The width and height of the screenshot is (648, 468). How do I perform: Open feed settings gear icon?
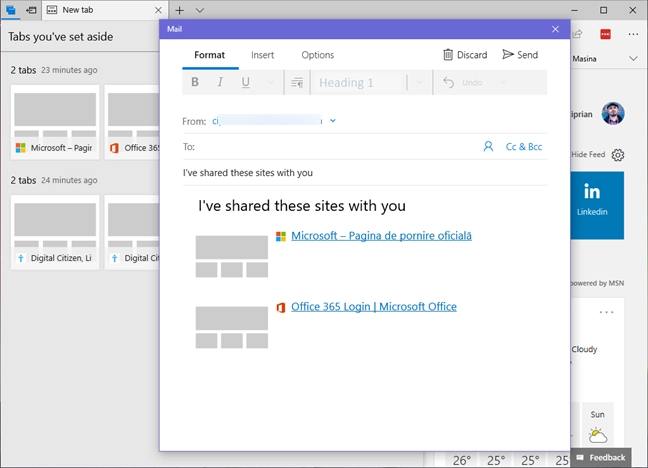tap(618, 155)
